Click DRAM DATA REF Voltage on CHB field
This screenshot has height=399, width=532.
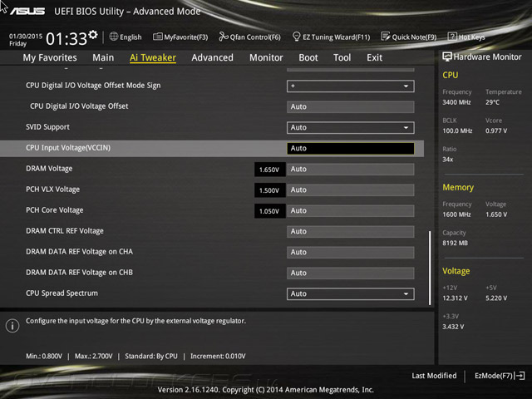[x=351, y=273]
